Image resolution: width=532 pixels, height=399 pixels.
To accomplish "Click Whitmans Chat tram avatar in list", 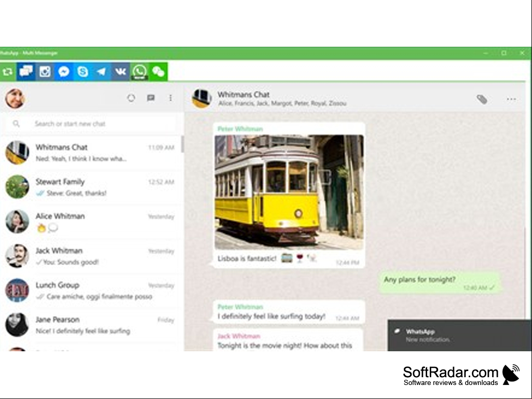I will [x=17, y=153].
